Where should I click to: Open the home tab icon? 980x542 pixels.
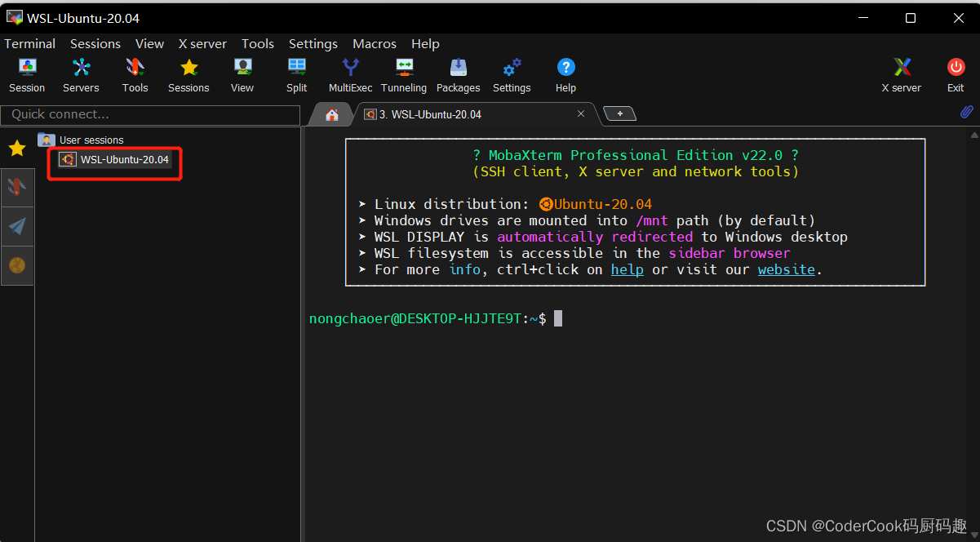tap(332, 115)
